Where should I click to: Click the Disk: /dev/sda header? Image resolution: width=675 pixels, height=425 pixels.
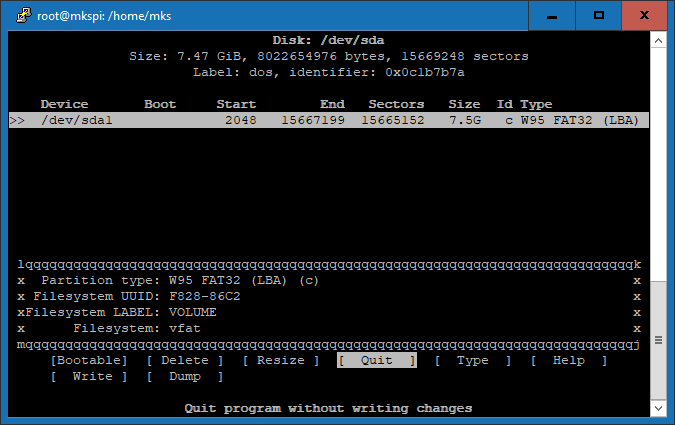[328, 40]
